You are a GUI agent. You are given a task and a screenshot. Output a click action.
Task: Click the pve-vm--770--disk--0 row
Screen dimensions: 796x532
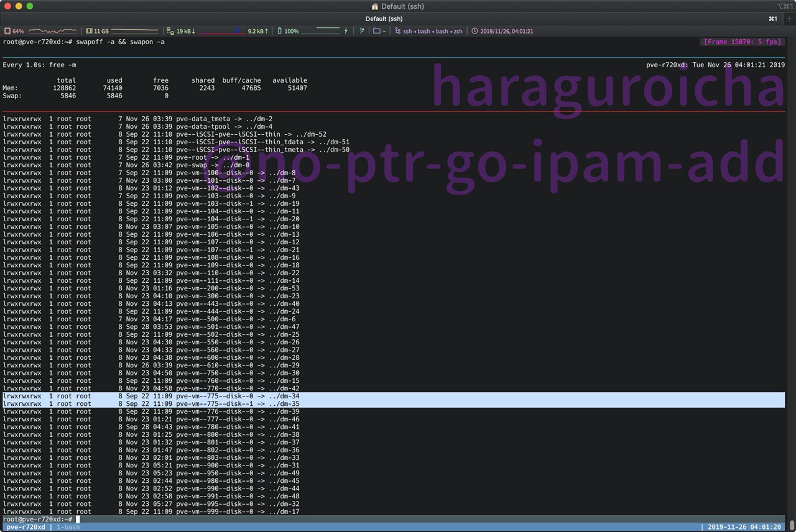(151, 388)
